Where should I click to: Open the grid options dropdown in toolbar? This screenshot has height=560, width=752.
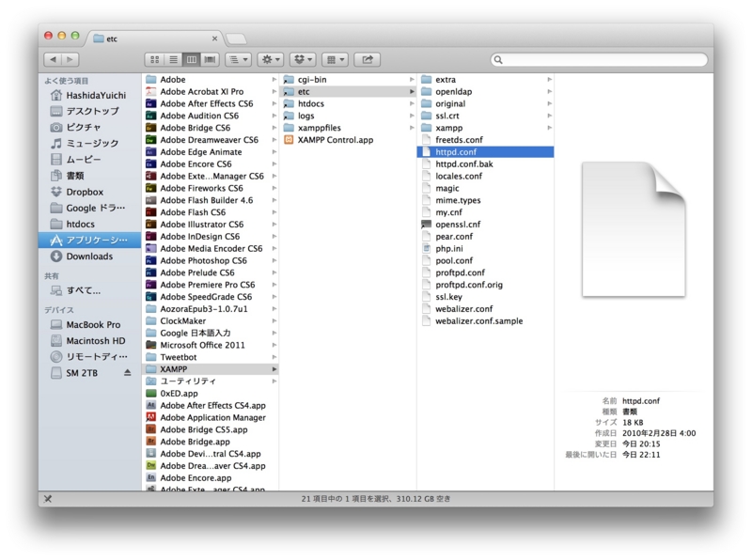coord(335,59)
